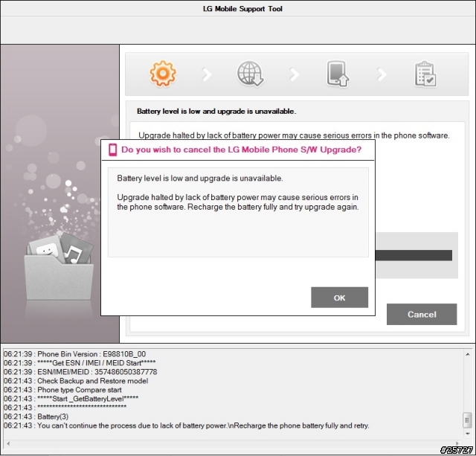Click the phone upgrade step icon
The height and width of the screenshot is (456, 476).
coord(338,74)
